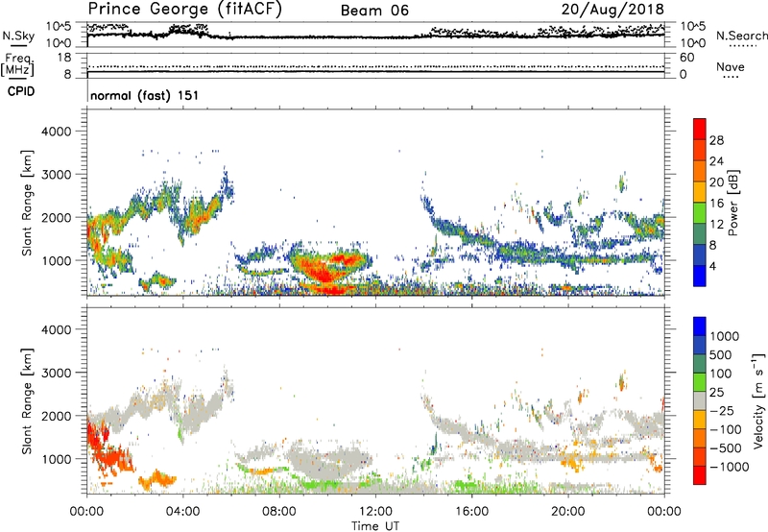Click the N.Search legend label
This screenshot has height=532, width=768.
tap(742, 36)
